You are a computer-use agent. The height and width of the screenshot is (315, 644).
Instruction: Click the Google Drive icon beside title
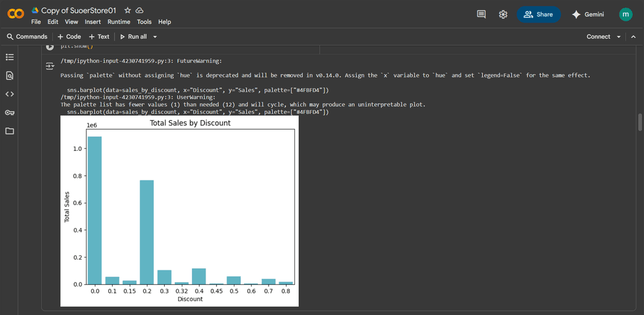click(35, 10)
